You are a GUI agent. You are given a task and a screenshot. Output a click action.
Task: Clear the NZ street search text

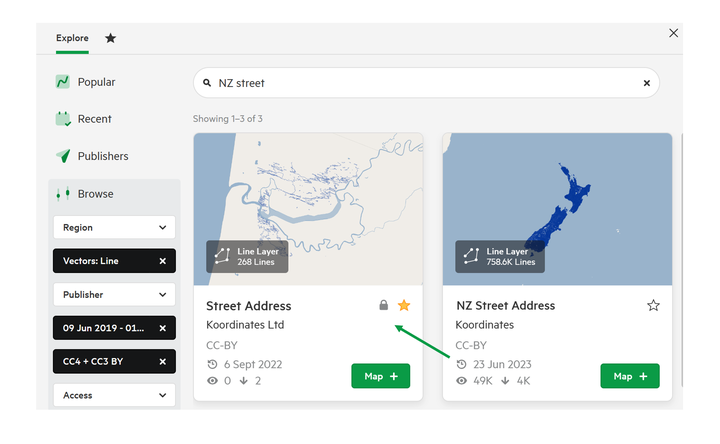click(x=647, y=83)
